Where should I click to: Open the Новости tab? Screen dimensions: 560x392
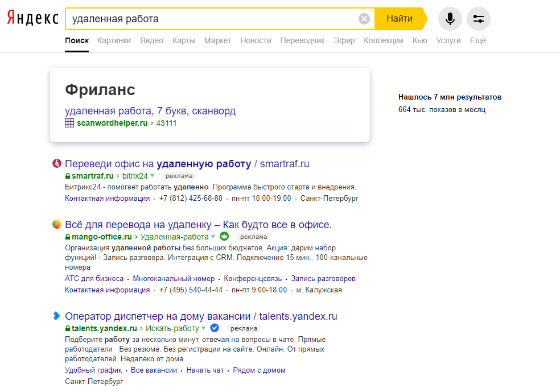[256, 41]
